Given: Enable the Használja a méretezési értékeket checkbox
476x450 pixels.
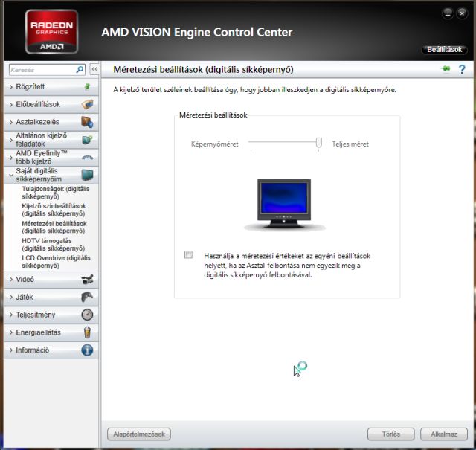Looking at the screenshot, I should (x=188, y=254).
